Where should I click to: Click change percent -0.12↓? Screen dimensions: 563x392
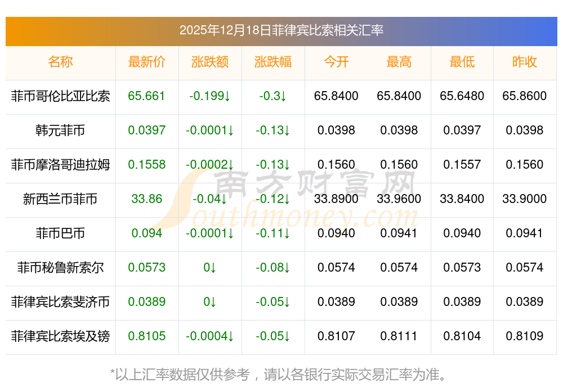click(273, 199)
